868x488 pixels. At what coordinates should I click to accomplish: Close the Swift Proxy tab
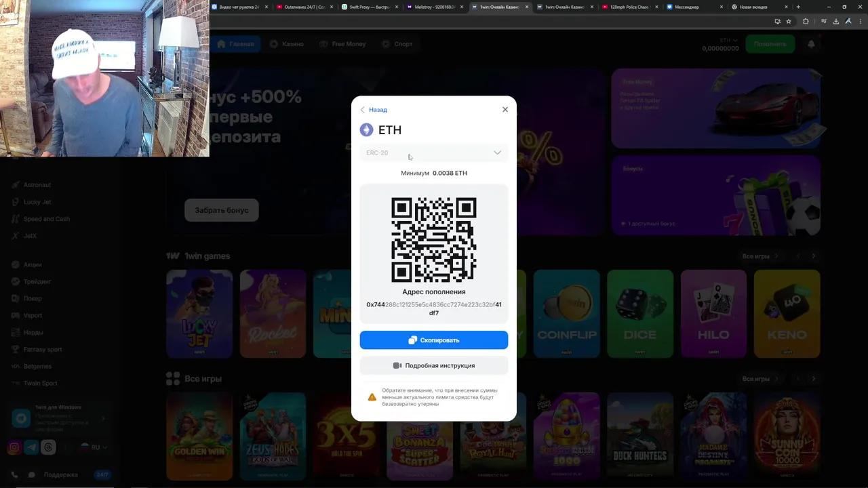[x=397, y=7]
